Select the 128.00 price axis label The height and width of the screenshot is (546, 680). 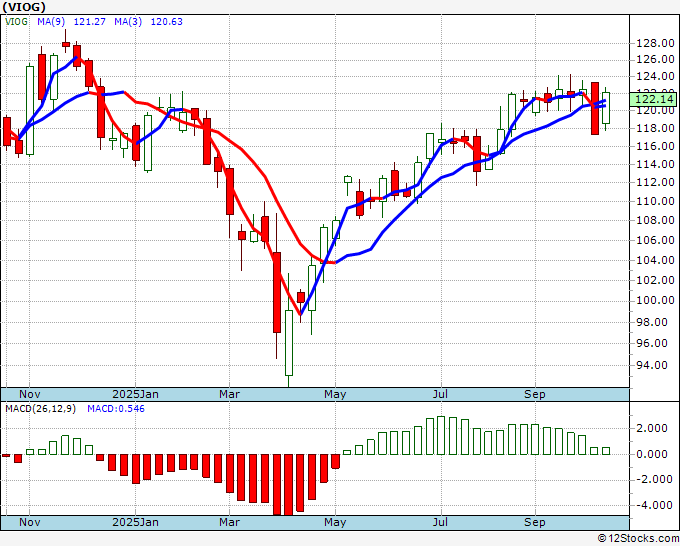coord(655,43)
